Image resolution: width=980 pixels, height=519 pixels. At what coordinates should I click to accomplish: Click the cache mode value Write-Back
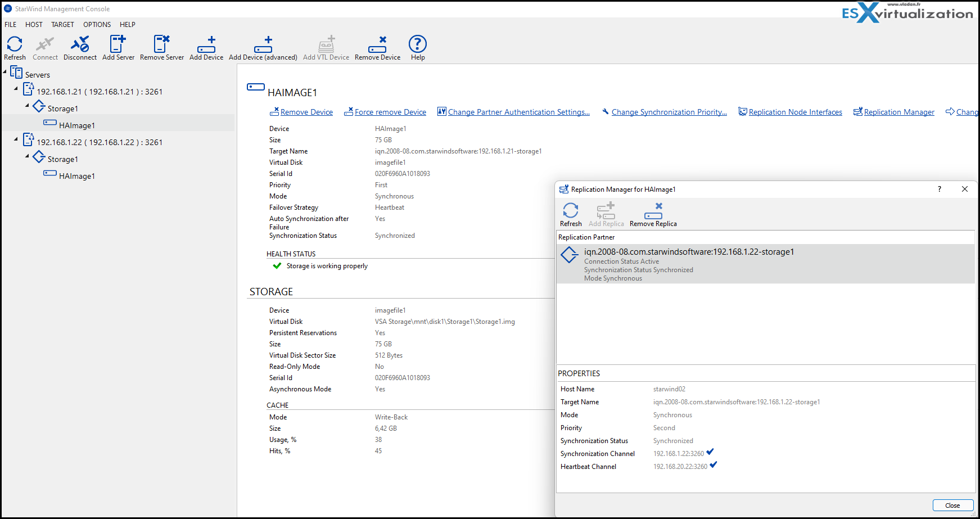tap(391, 417)
